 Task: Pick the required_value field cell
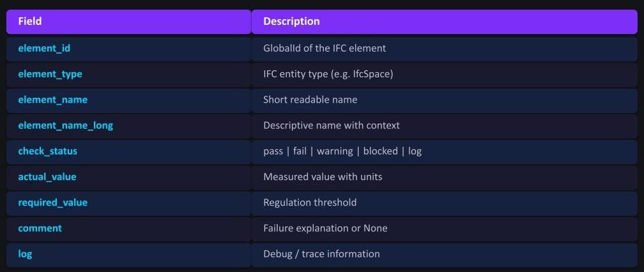coord(52,202)
